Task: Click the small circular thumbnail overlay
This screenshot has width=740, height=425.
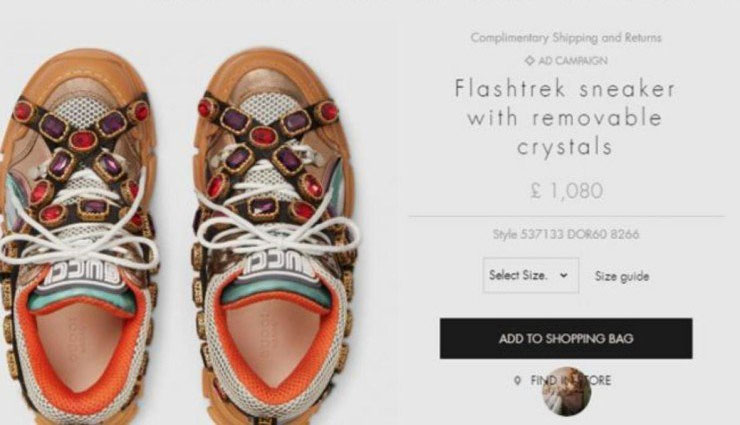Action: [x=566, y=392]
